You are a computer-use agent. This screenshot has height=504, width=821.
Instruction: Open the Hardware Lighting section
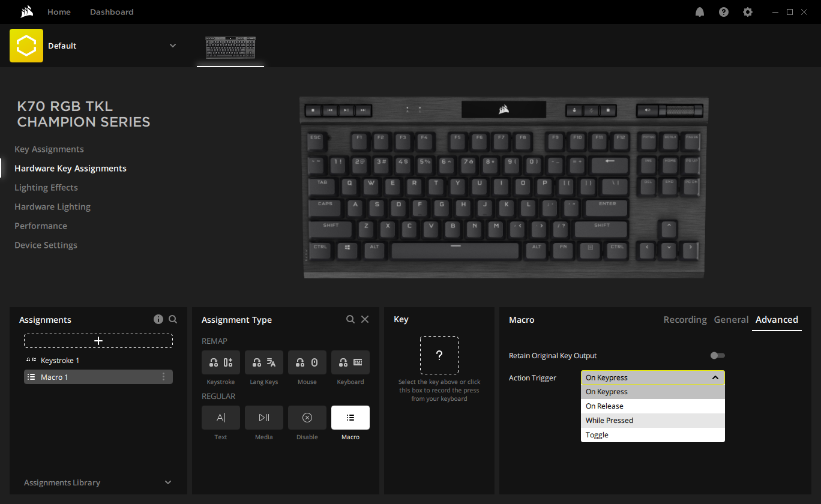click(x=53, y=207)
